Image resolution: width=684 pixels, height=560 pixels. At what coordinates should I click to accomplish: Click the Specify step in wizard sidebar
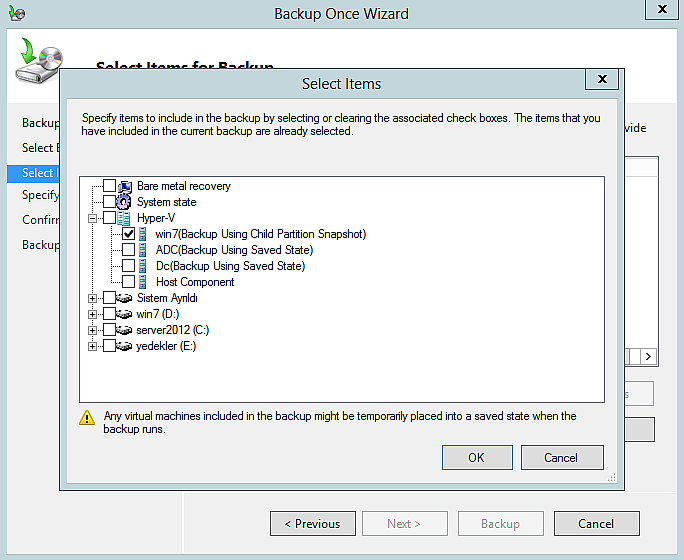point(40,195)
